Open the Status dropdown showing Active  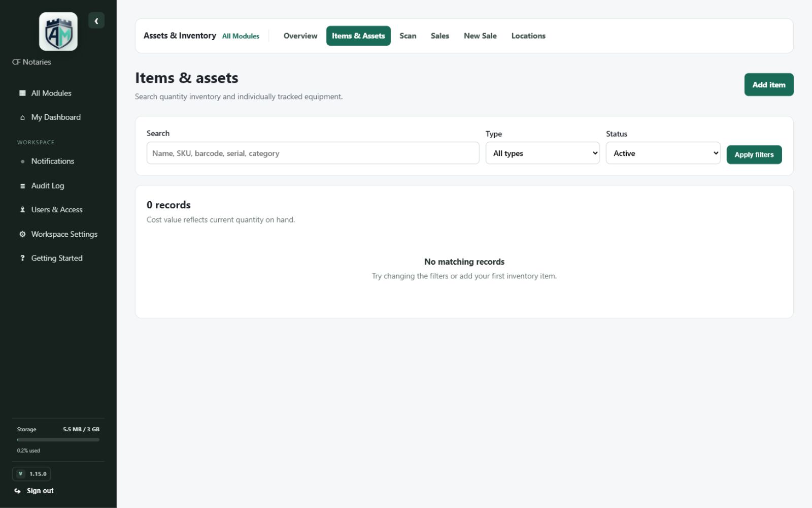663,153
